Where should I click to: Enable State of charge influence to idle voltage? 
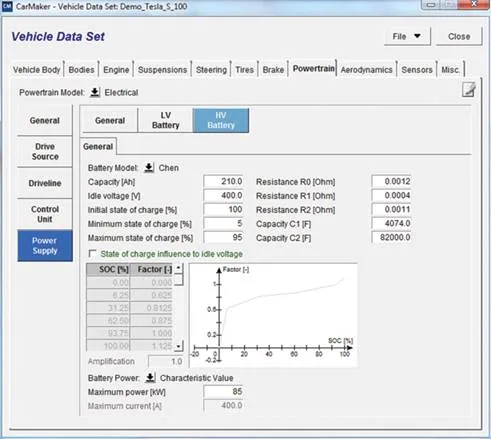(x=92, y=254)
